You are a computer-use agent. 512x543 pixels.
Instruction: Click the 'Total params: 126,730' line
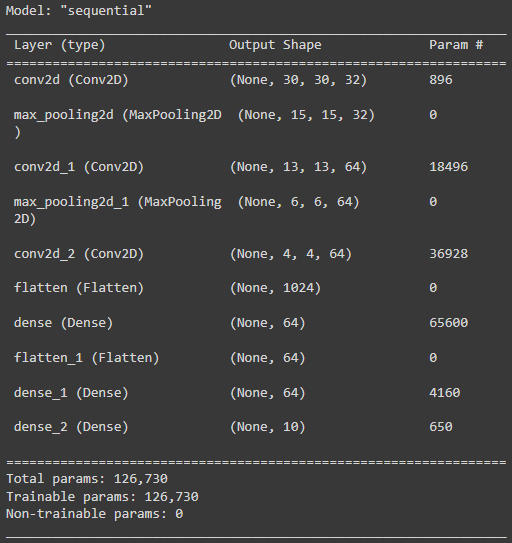point(87,479)
